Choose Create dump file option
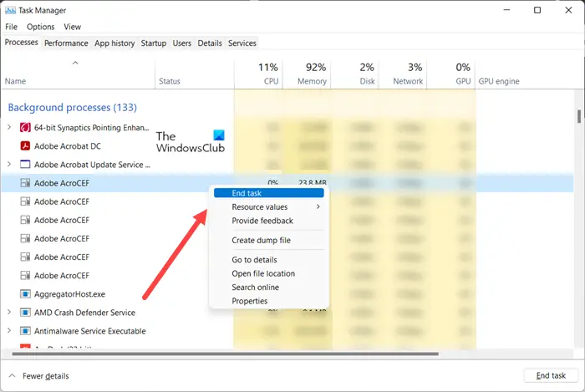This screenshot has width=585, height=392. pyautogui.click(x=268, y=240)
